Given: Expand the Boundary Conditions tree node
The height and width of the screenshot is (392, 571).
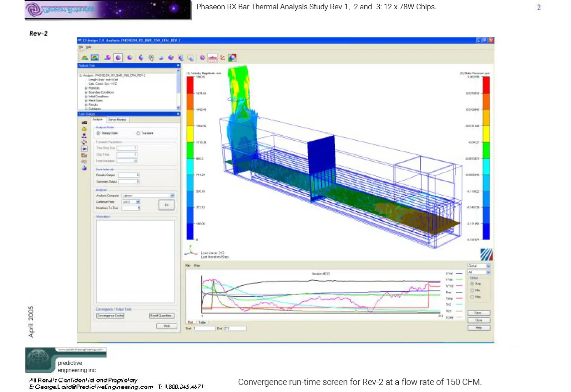Looking at the screenshot, I should click(x=86, y=92).
